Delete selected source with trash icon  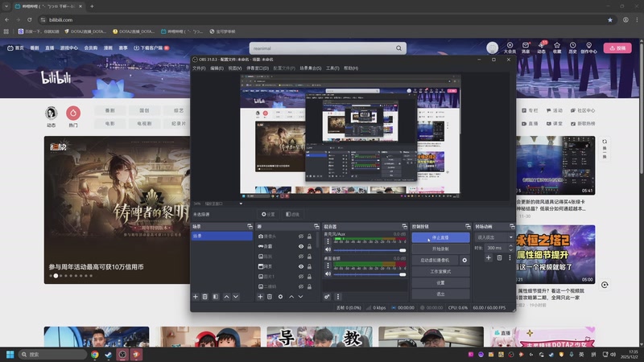click(270, 297)
